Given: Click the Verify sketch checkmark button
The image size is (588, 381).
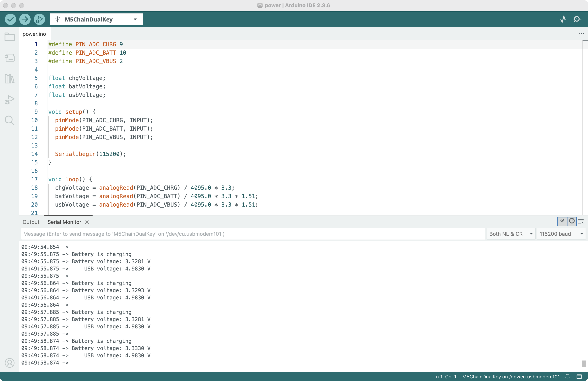Looking at the screenshot, I should [10, 19].
